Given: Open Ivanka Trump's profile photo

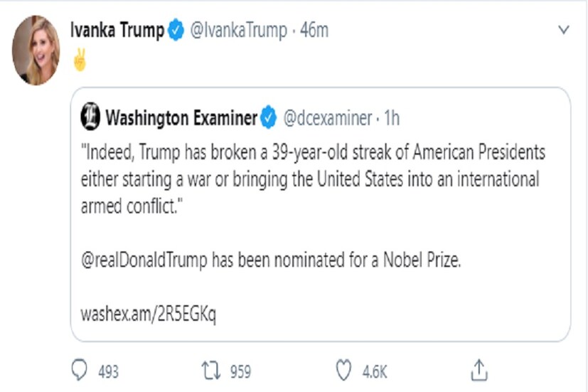Looking at the screenshot, I should coord(36,50).
